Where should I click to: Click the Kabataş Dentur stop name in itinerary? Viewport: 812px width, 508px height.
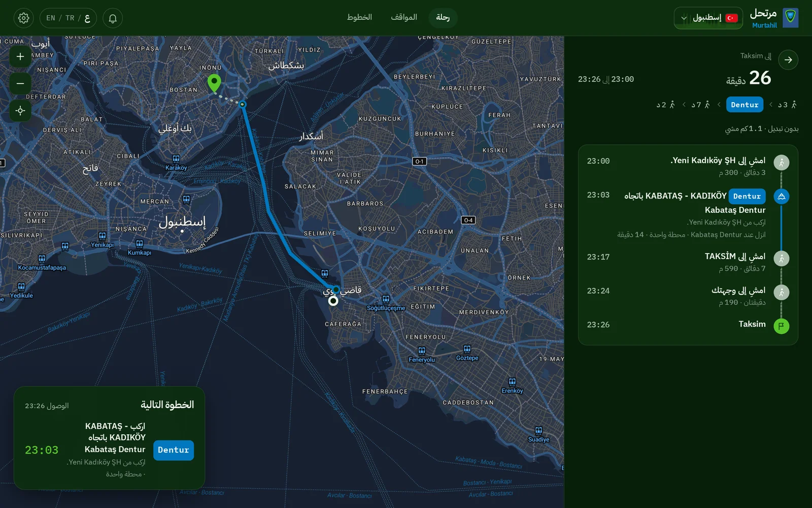[735, 210]
